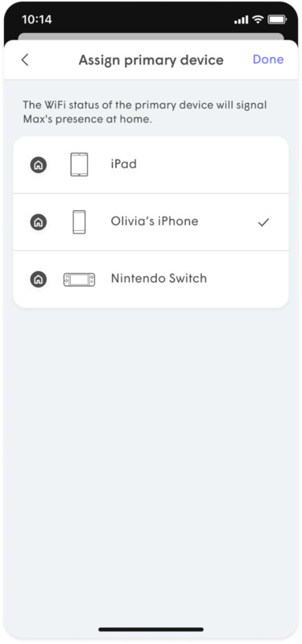Tap the Done link
Screen dimensions: 302x644
(268, 60)
